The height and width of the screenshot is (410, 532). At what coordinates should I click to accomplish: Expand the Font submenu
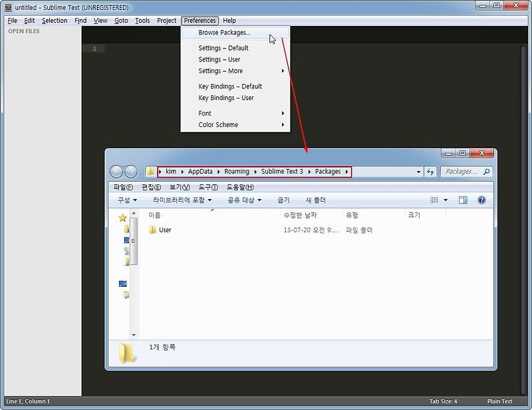pos(235,113)
